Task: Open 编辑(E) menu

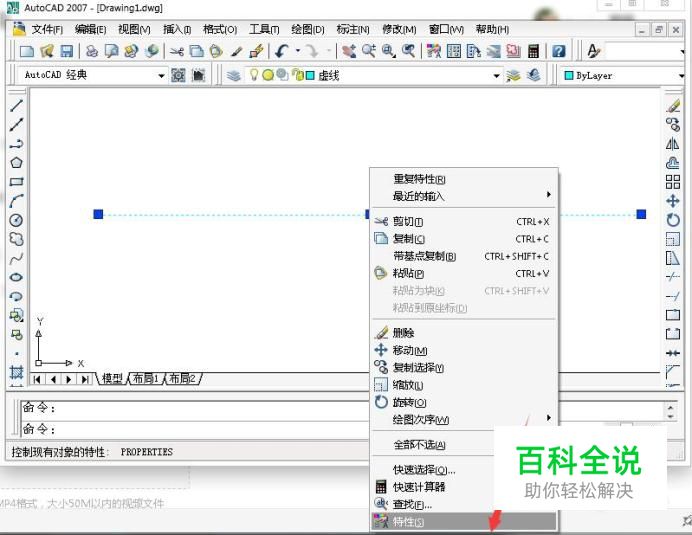Action: click(90, 30)
